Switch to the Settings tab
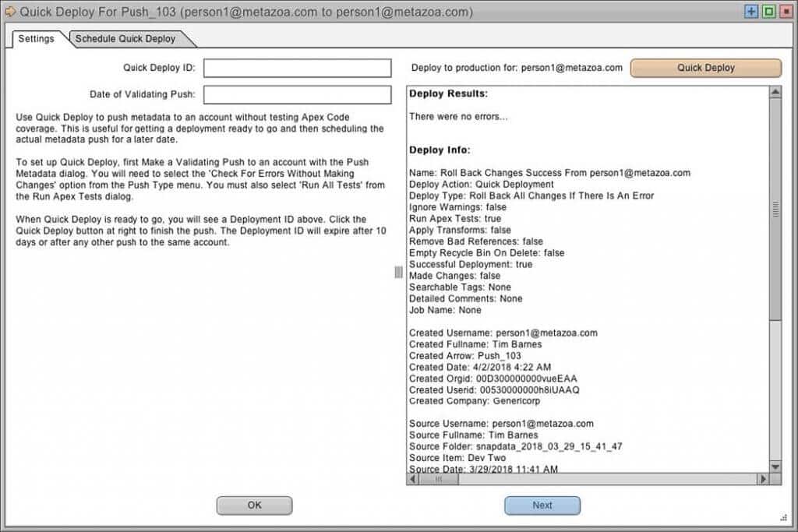The image size is (798, 532). tap(36, 39)
